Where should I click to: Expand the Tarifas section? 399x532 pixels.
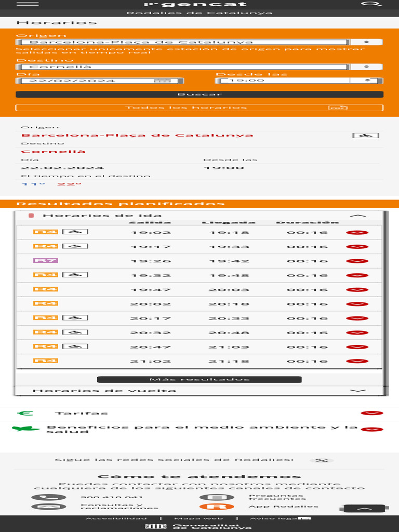[x=372, y=413]
